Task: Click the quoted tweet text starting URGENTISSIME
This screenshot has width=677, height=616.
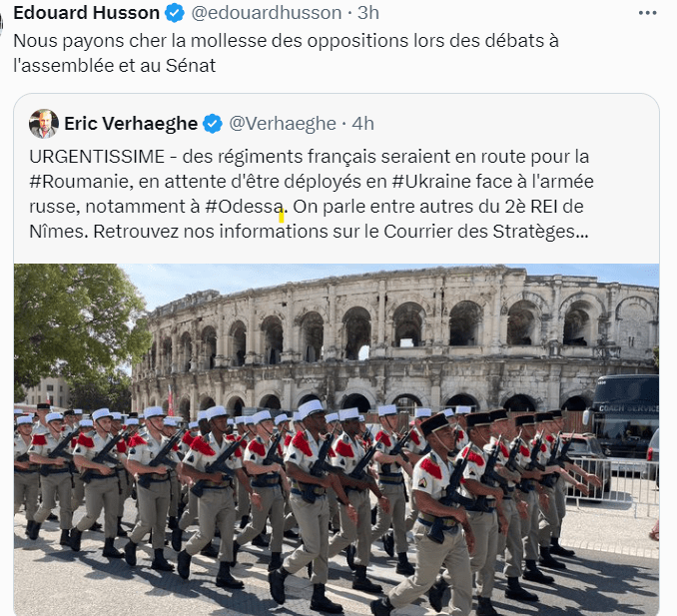Action: tap(311, 194)
